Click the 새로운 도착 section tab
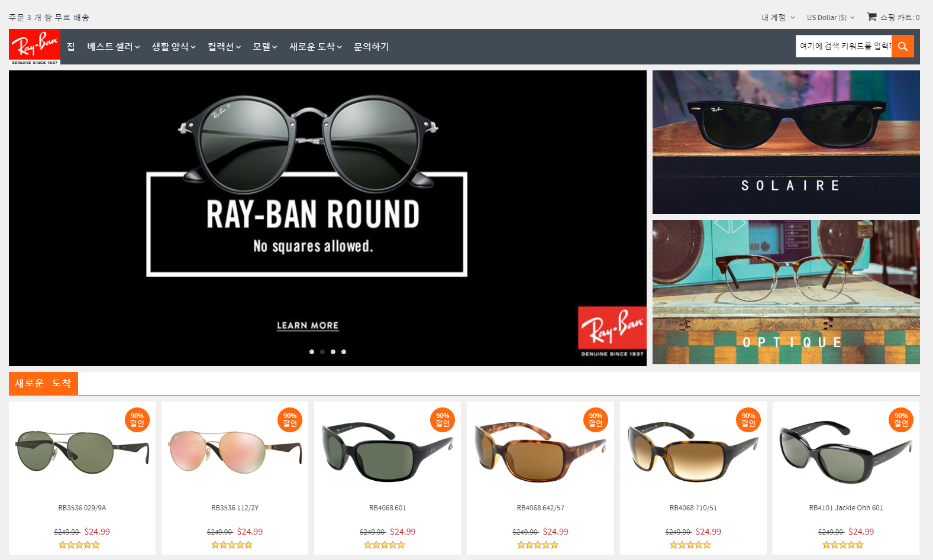 coord(43,383)
